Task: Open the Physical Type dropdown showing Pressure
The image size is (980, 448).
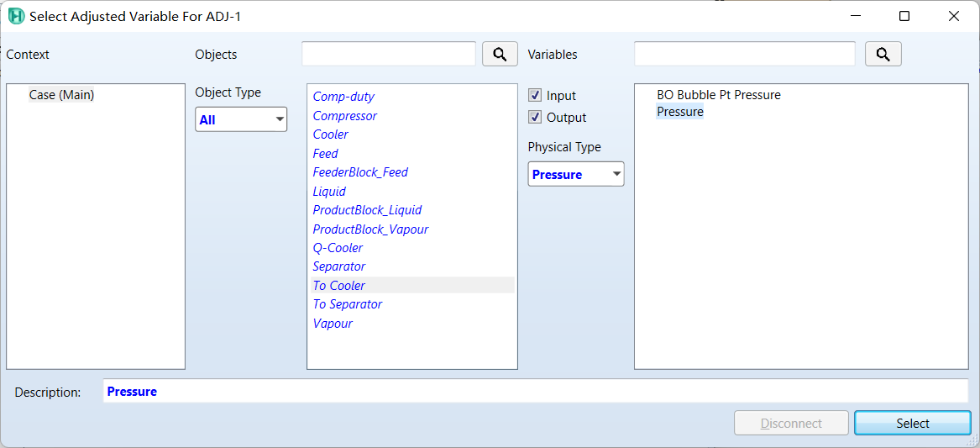Action: pyautogui.click(x=575, y=174)
